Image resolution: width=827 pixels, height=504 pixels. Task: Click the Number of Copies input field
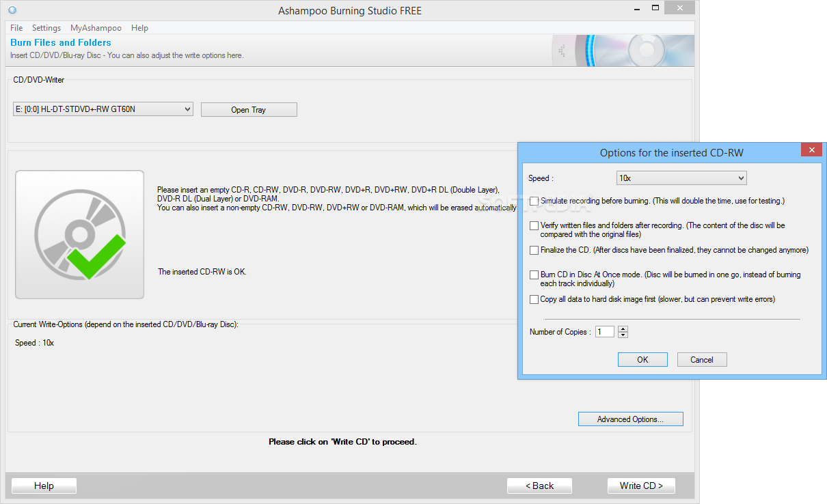click(x=605, y=332)
